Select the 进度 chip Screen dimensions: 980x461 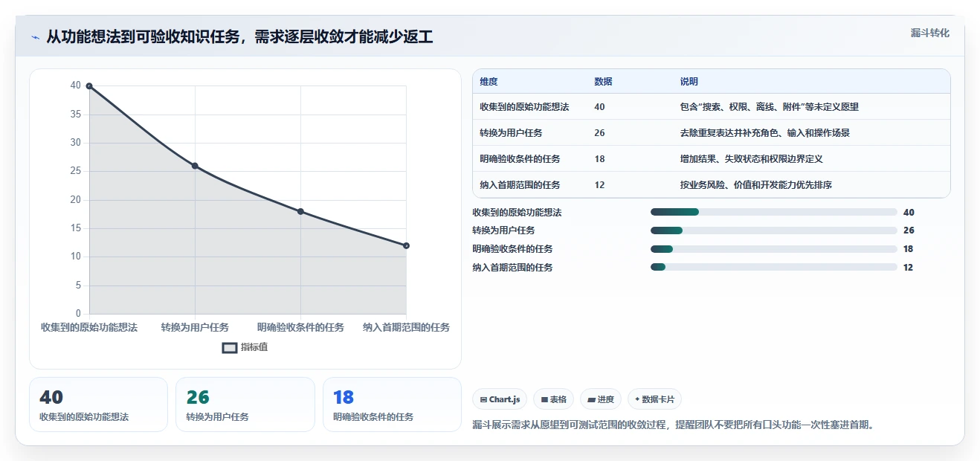pyautogui.click(x=600, y=399)
